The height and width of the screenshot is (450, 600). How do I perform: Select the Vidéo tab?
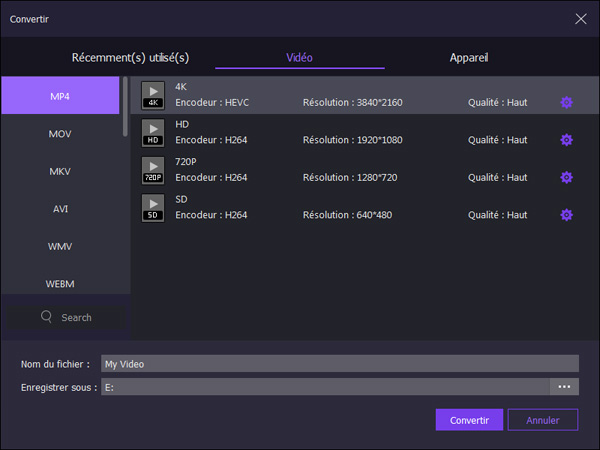pos(299,58)
